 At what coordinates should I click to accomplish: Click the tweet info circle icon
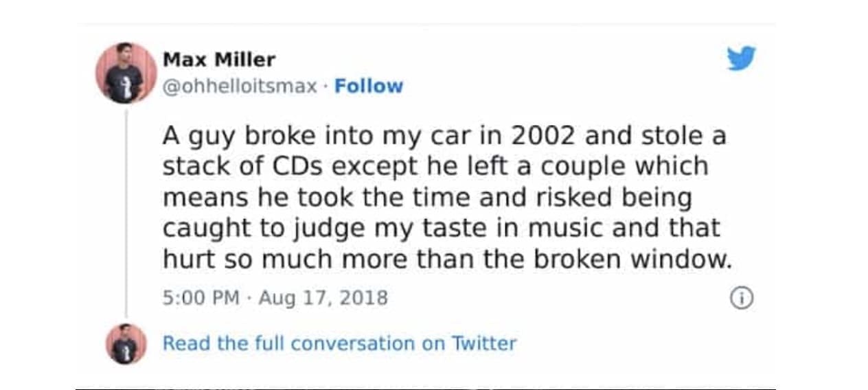[741, 299]
